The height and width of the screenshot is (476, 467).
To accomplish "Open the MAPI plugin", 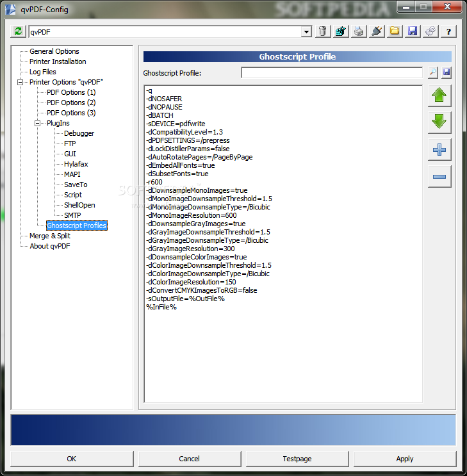I will click(72, 174).
